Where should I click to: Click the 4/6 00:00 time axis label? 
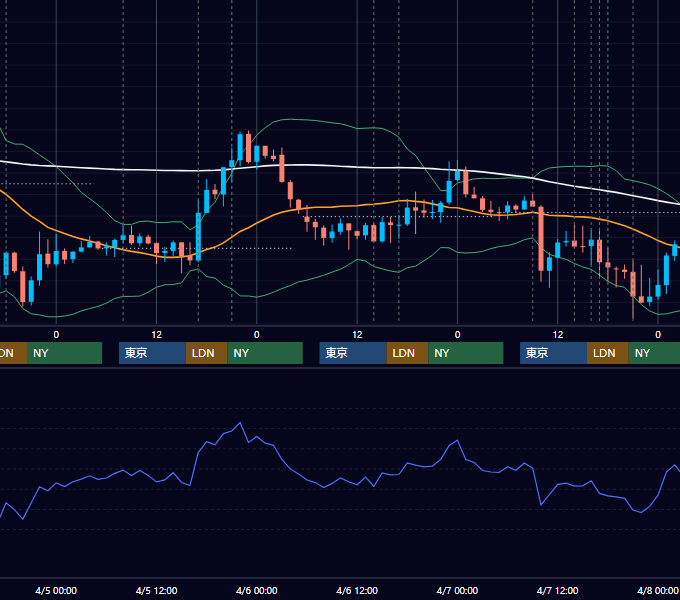(x=256, y=590)
